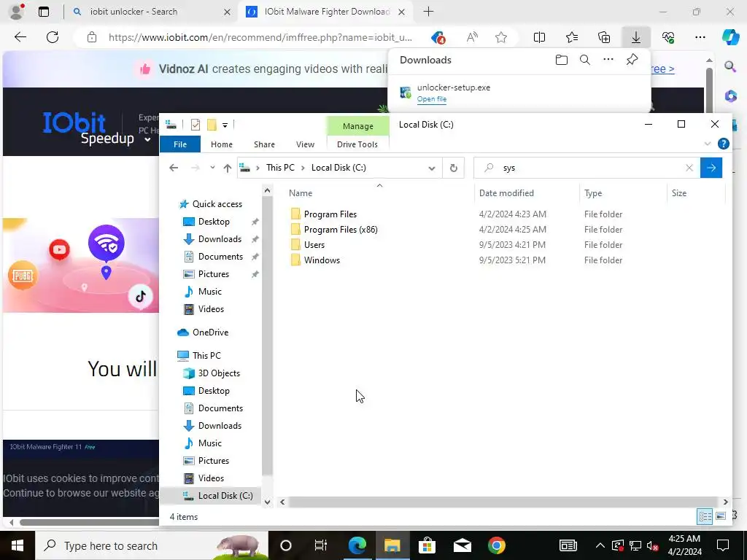Image resolution: width=747 pixels, height=560 pixels.
Task: Switch to Share ribbon tab
Action: coord(264,144)
